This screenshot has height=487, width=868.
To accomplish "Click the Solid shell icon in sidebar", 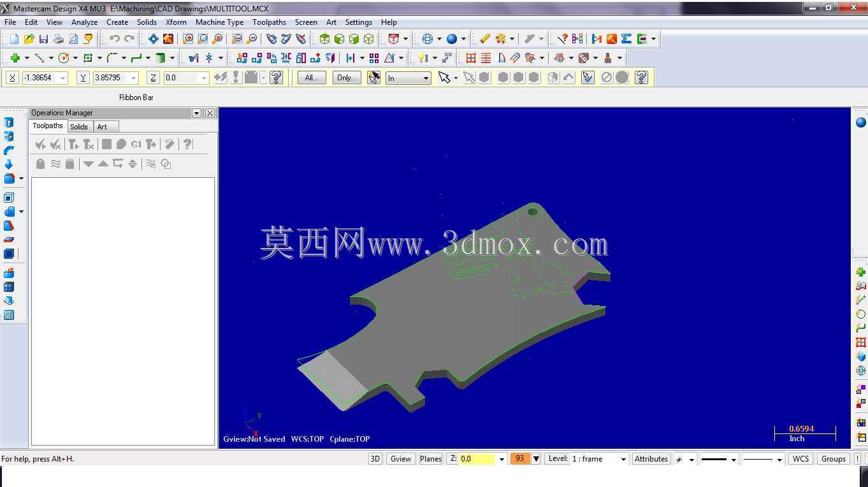I will point(9,198).
